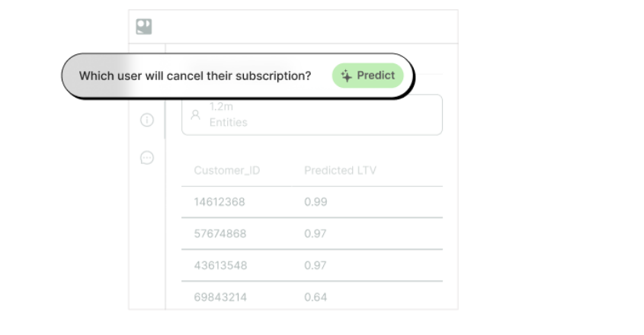Select customer row 69843214
Screen dimensions: 644x335
click(x=312, y=296)
